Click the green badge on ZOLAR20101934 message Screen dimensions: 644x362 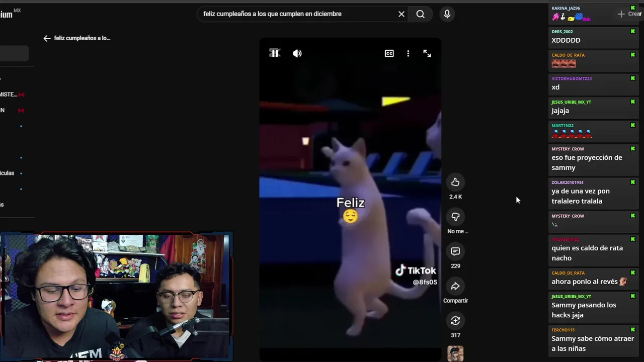click(633, 183)
